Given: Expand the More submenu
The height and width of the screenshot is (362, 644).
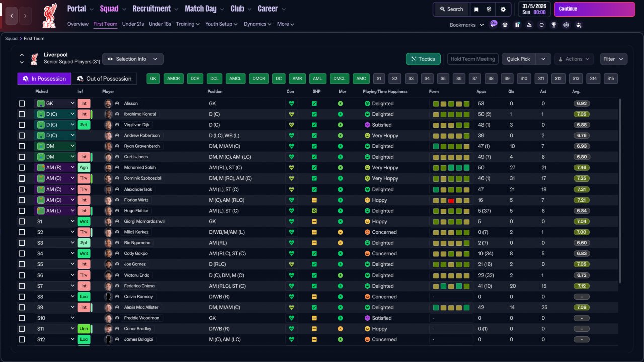Looking at the screenshot, I should click(286, 24).
